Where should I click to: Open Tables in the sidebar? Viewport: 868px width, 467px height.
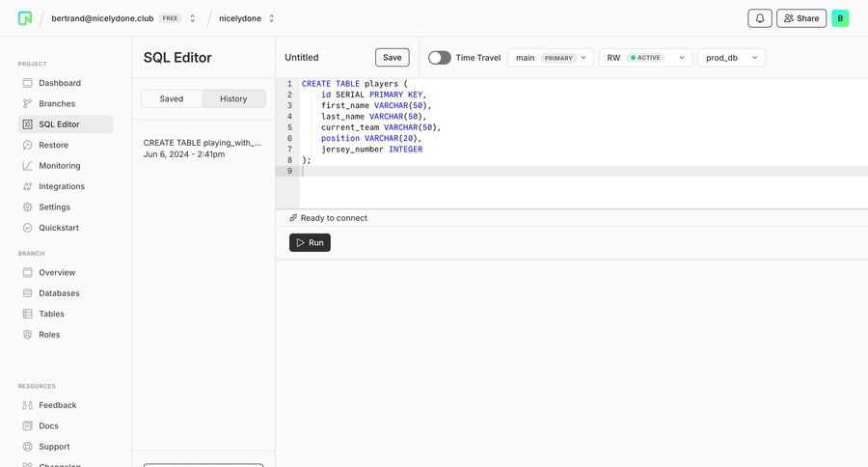pos(66,314)
